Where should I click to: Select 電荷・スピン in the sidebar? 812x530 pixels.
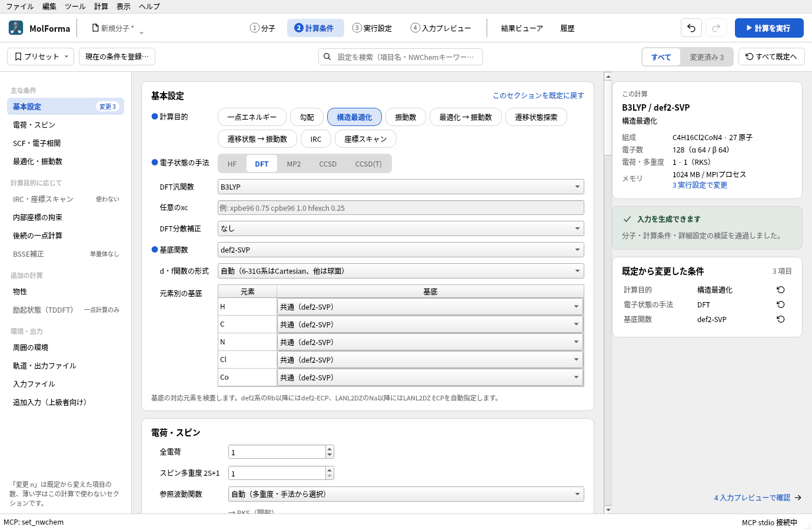pos(65,125)
